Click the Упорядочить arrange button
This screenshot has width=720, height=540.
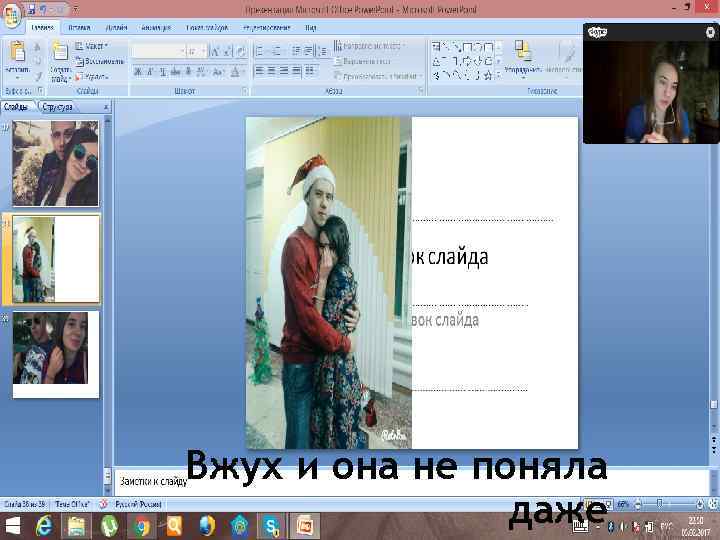(523, 58)
